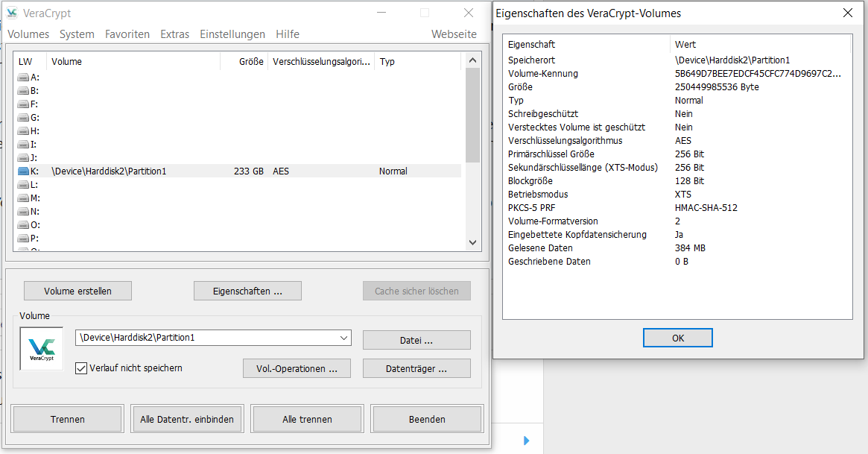Click 'Alle Datentr. einbinden' button

187,419
